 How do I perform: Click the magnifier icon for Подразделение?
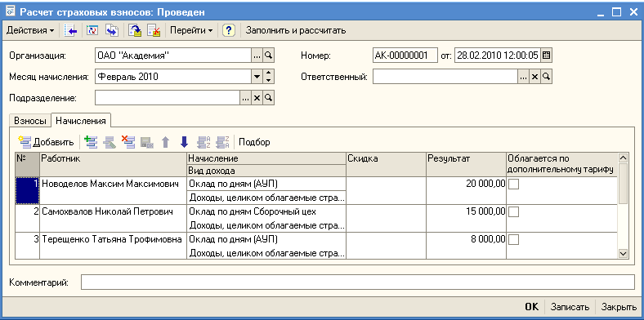tap(268, 98)
